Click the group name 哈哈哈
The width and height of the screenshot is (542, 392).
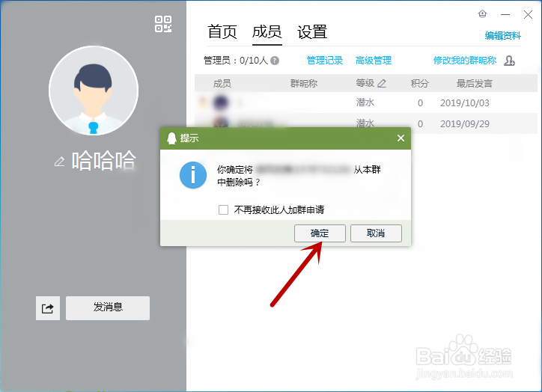[103, 161]
